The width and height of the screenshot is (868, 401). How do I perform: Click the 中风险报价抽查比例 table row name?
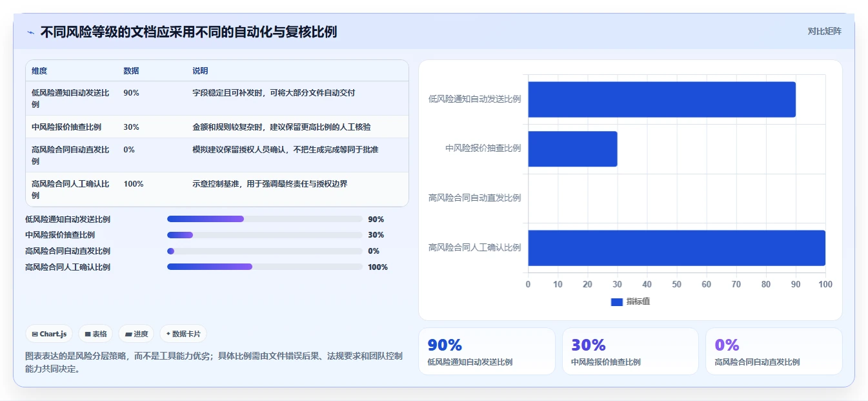click(x=66, y=127)
